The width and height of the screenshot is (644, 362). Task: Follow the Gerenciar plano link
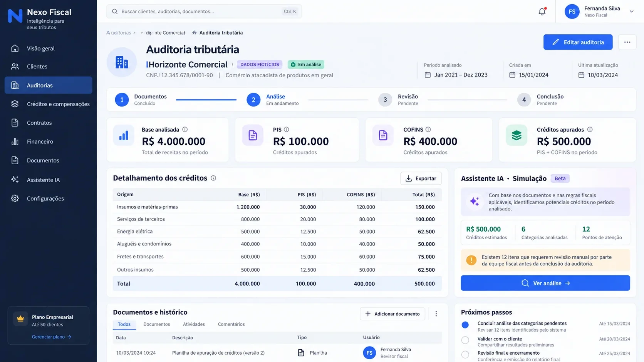(x=51, y=337)
